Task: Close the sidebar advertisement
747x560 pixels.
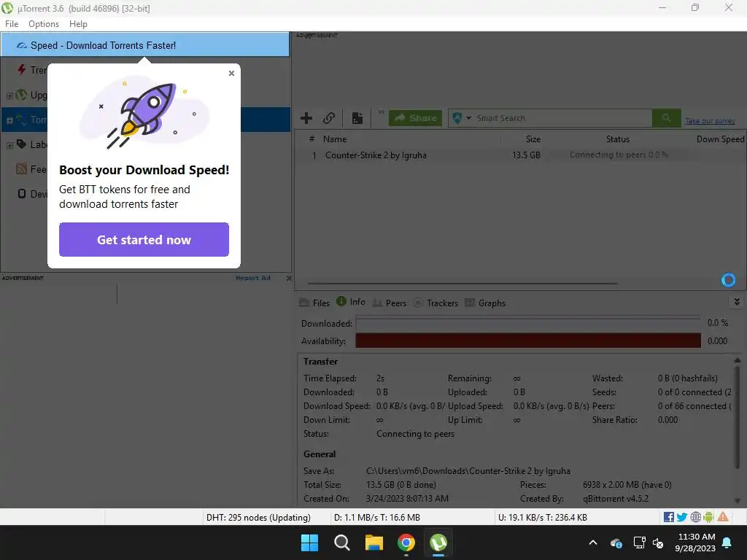Action: 289,278
